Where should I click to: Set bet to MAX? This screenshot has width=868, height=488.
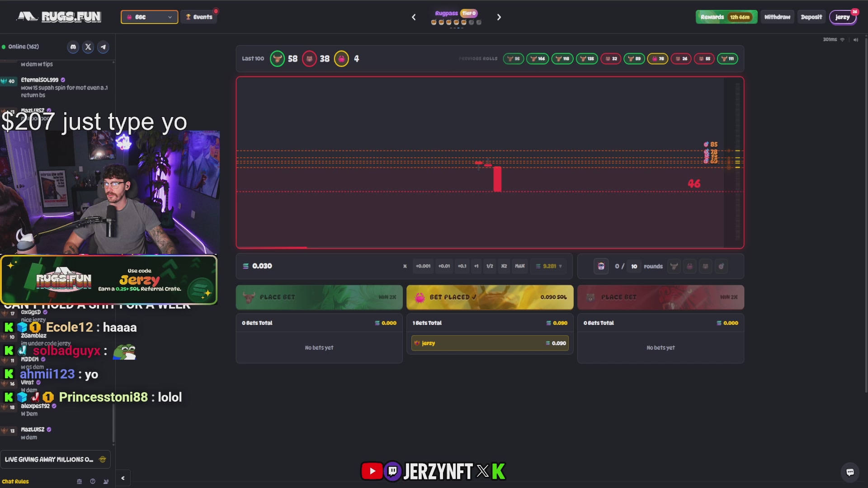pos(520,266)
